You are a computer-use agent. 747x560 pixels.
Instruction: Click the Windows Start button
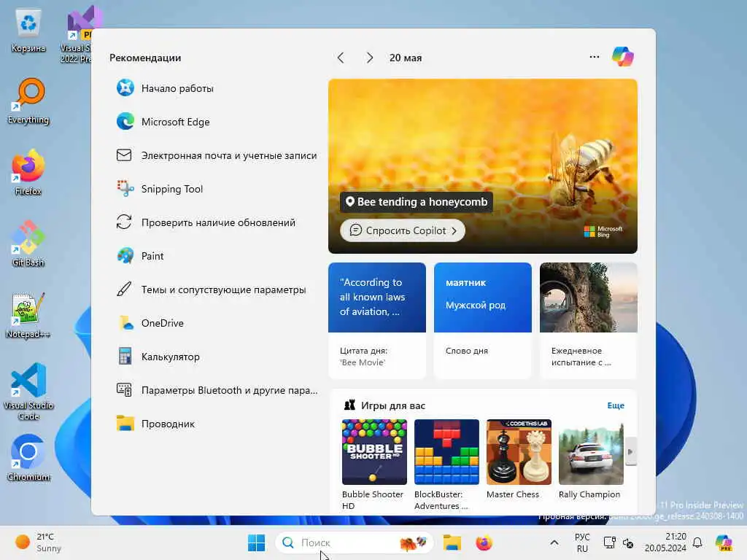[256, 542]
